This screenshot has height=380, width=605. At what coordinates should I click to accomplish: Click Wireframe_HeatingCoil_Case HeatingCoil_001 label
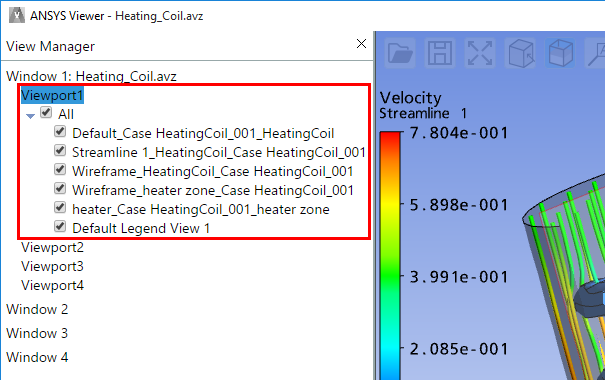(213, 171)
